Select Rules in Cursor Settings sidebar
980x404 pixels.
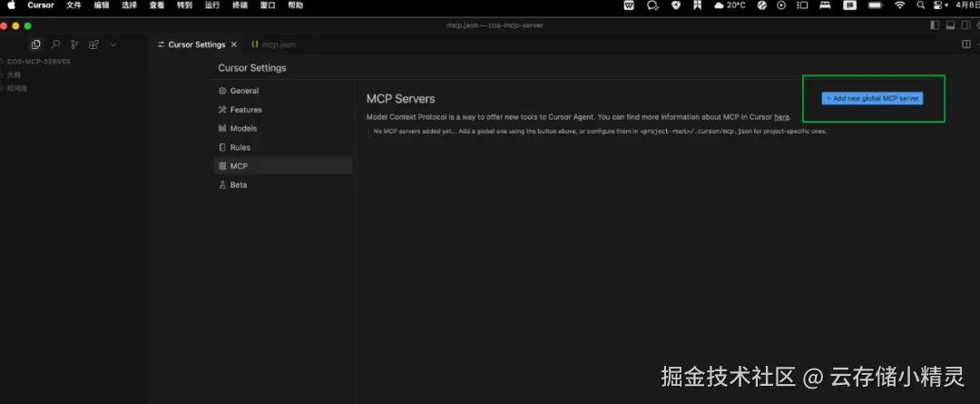pyautogui.click(x=283, y=148)
